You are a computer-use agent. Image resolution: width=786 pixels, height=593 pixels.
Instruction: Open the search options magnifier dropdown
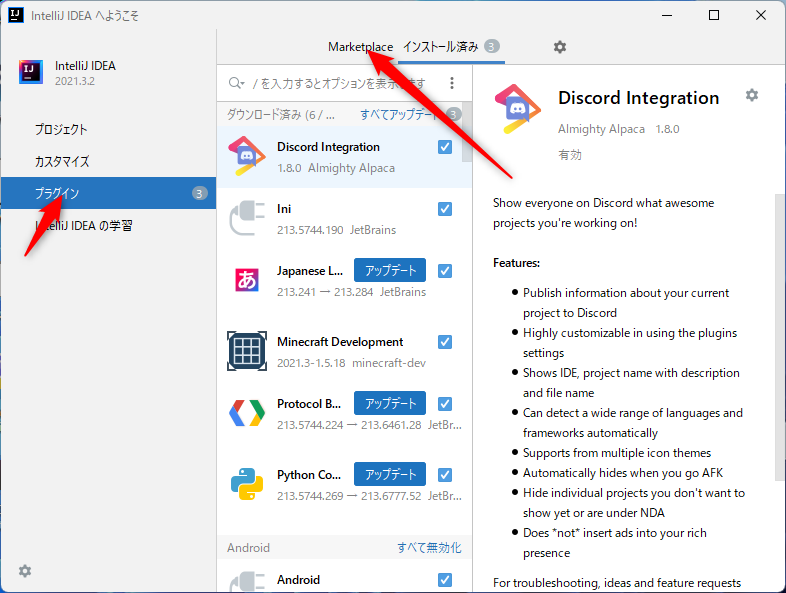[x=237, y=83]
